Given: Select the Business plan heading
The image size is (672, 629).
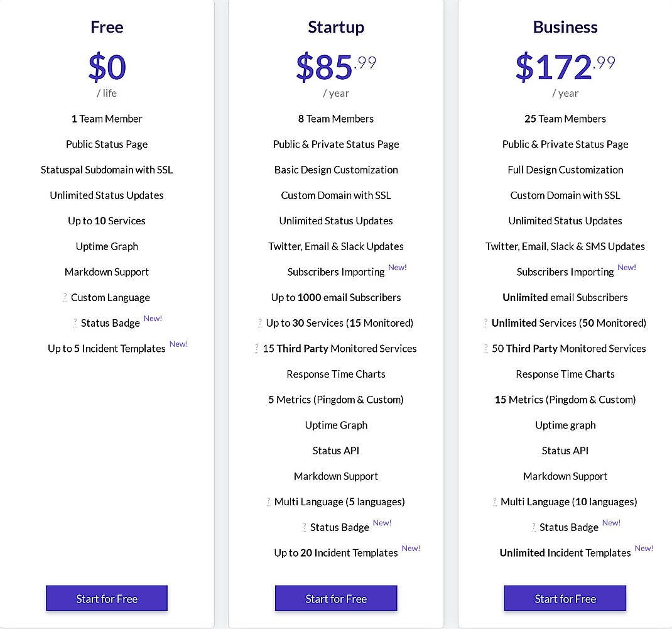Looking at the screenshot, I should pyautogui.click(x=565, y=27).
